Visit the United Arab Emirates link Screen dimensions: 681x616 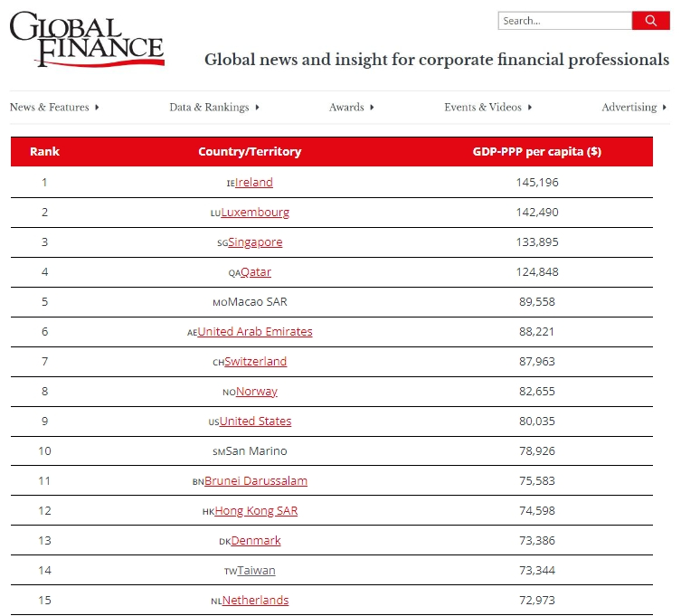click(x=255, y=332)
